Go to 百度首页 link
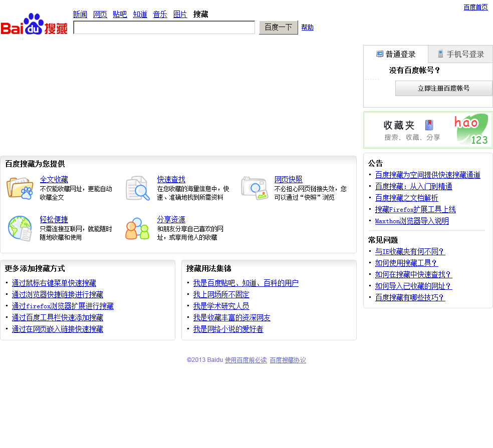Viewport: 493px width, 448px height. pyautogui.click(x=475, y=7)
